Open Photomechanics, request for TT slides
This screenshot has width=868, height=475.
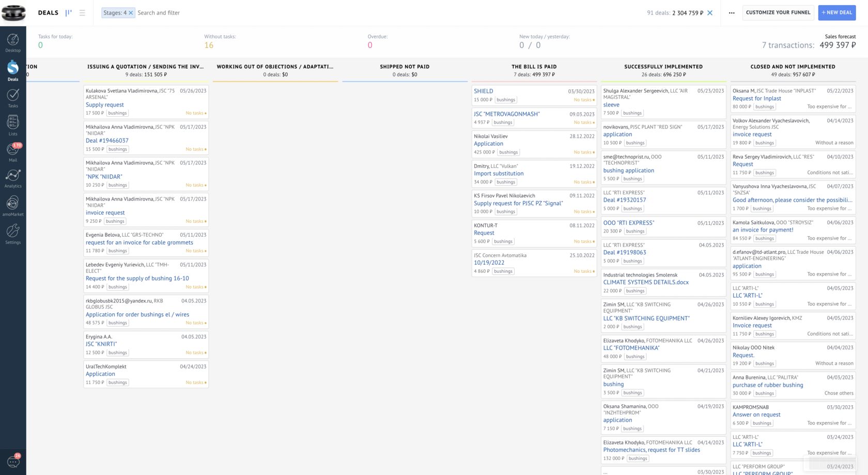tap(652, 450)
